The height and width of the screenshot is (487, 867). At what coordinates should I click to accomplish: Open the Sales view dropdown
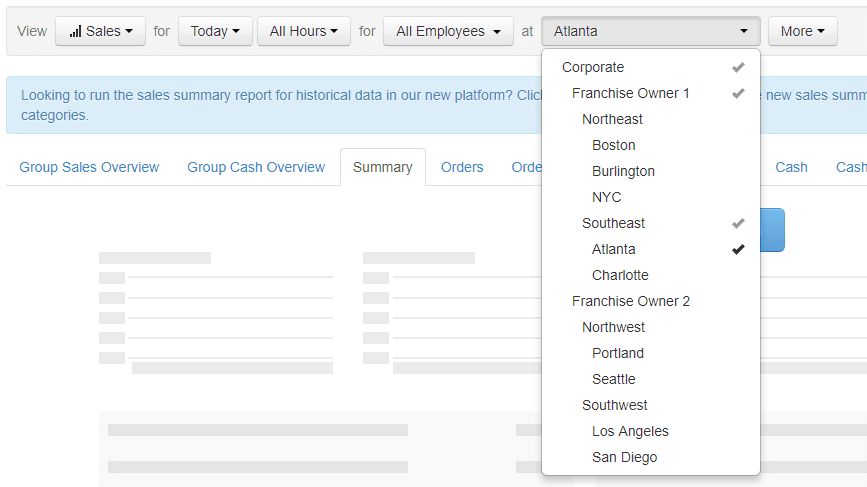click(x=100, y=31)
